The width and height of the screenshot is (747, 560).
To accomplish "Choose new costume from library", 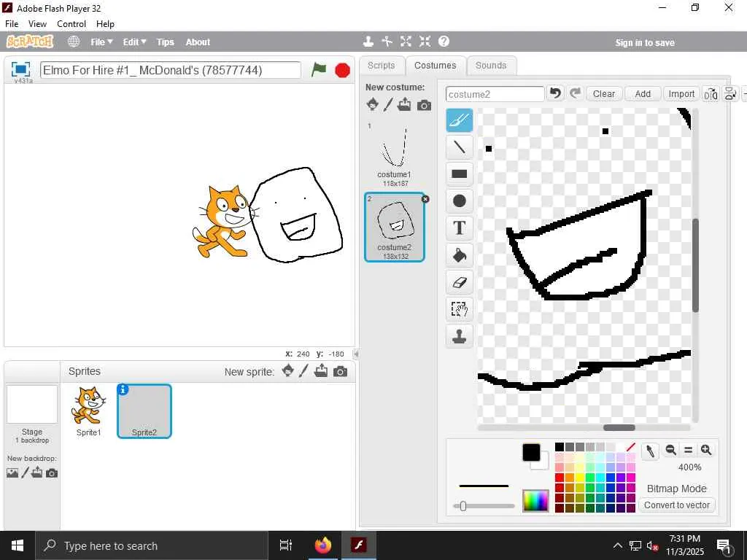I will click(x=373, y=104).
